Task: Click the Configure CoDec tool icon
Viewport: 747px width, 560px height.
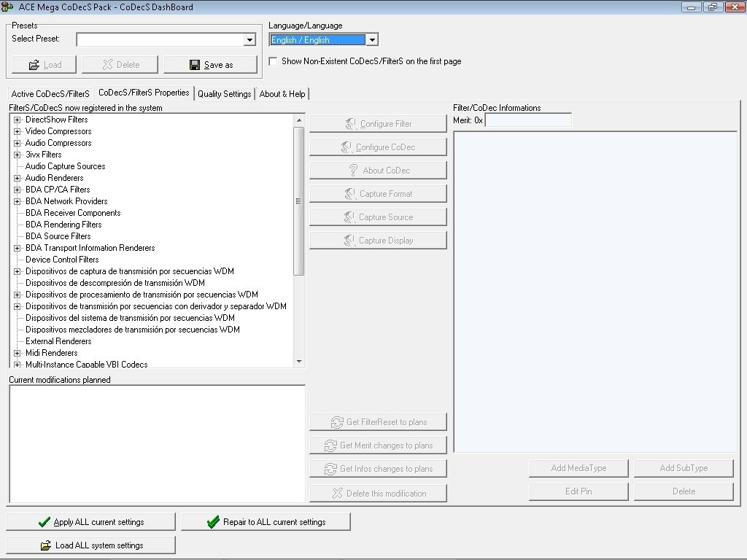Action: pos(347,147)
